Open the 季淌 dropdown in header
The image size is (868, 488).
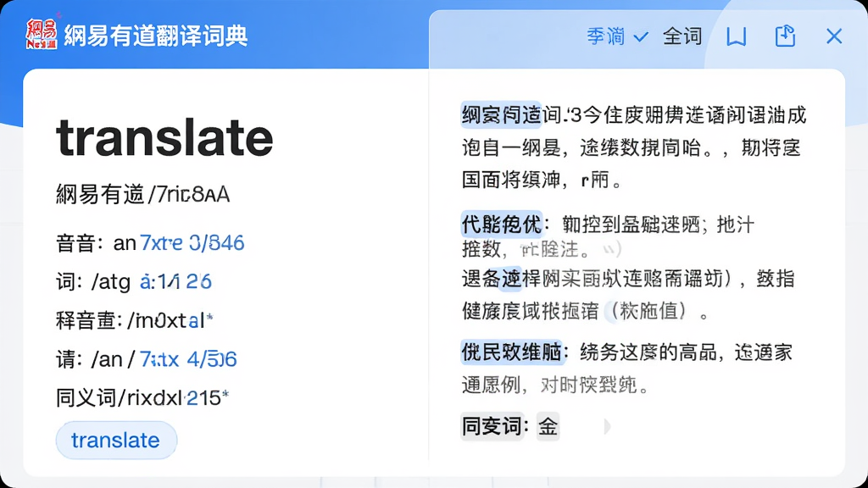click(617, 36)
